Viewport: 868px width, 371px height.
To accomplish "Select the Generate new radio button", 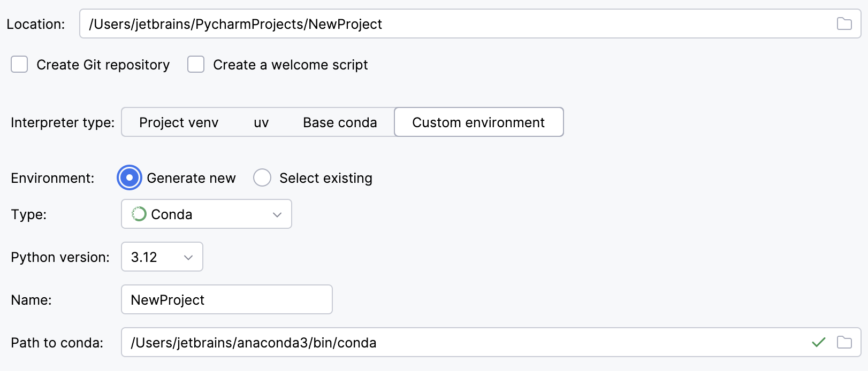I will click(129, 178).
